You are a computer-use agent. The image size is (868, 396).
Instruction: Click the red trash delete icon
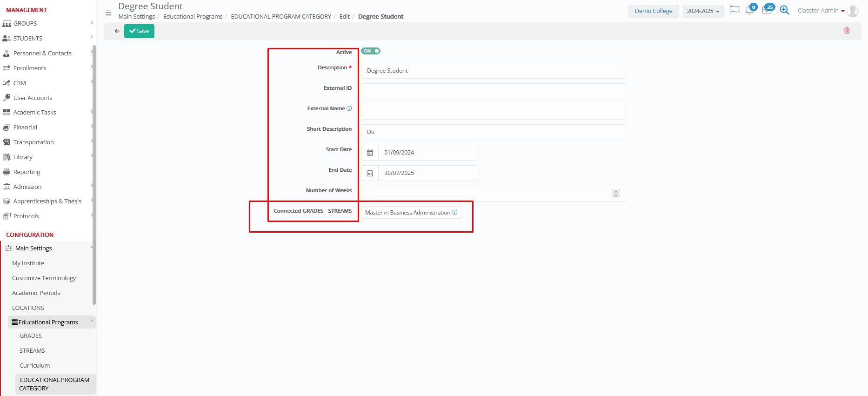(847, 31)
